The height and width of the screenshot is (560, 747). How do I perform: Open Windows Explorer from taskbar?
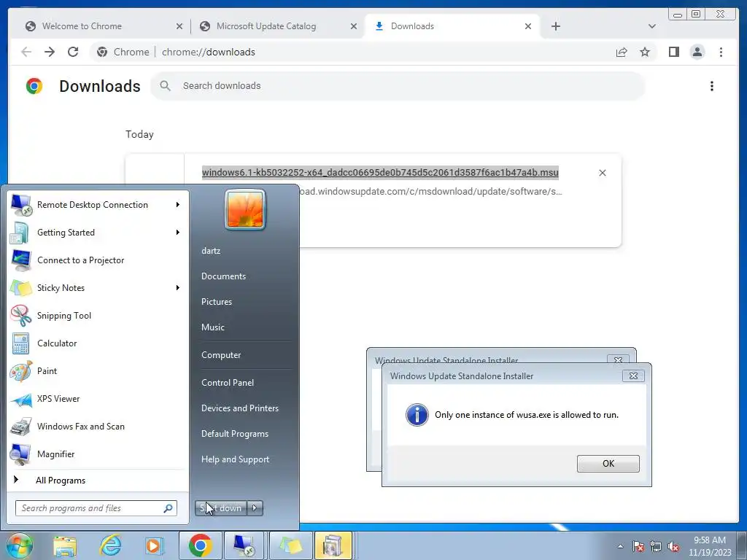65,546
